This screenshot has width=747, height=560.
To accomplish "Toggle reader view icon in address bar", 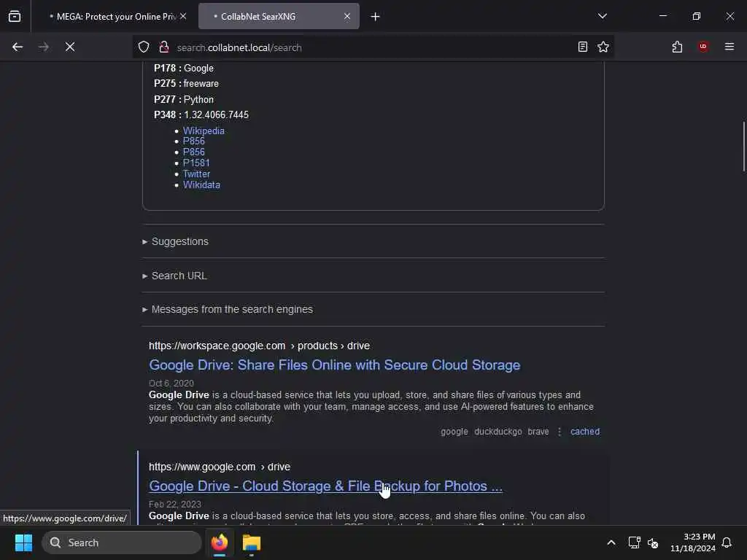I will tap(583, 47).
